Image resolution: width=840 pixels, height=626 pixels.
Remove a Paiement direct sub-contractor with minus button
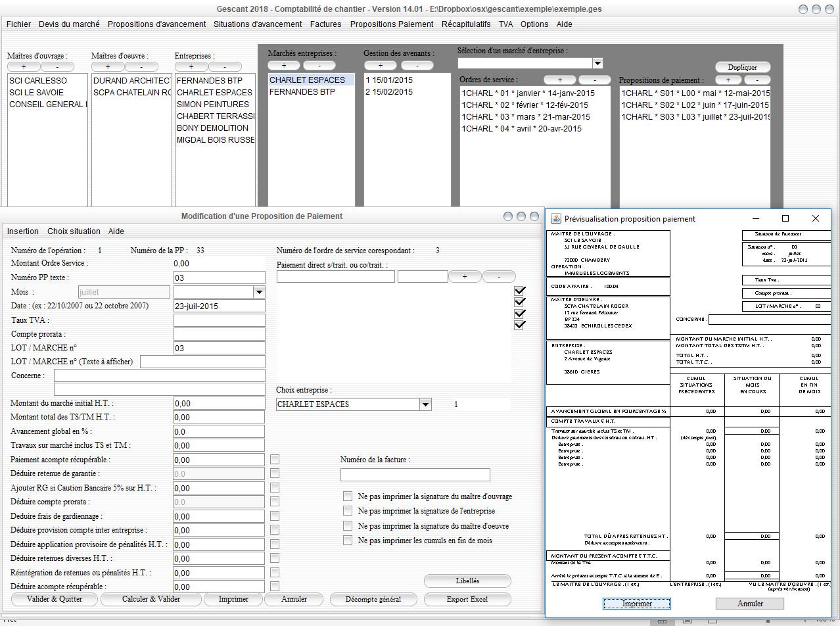pos(499,276)
